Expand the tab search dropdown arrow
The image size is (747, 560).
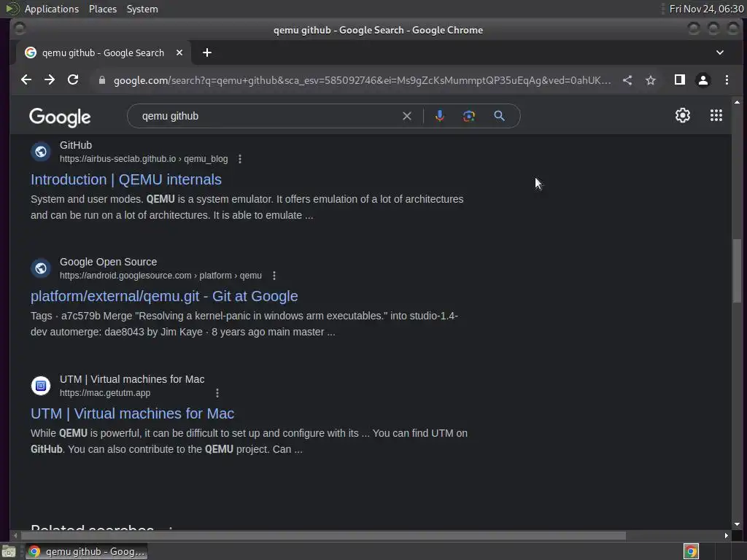[x=720, y=52]
